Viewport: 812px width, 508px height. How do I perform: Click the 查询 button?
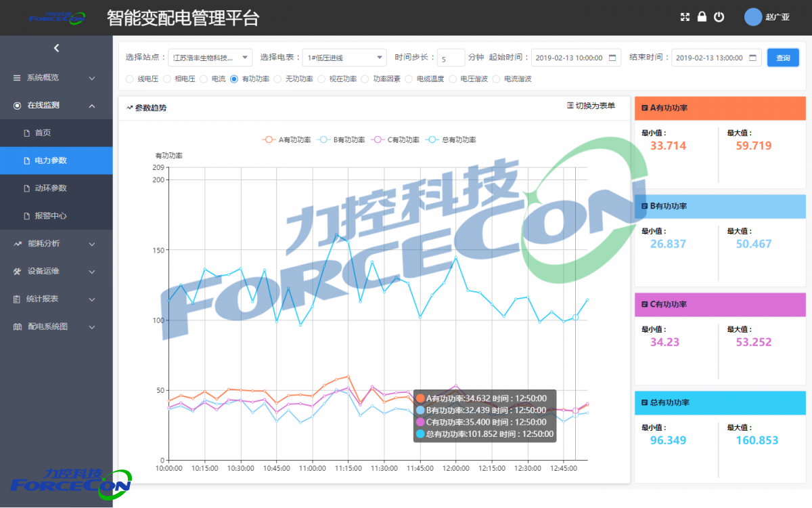click(783, 58)
